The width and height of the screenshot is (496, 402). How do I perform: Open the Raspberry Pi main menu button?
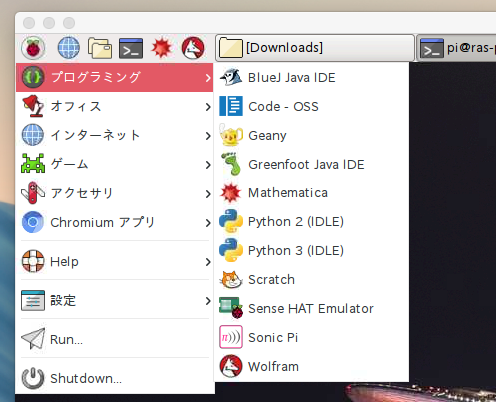[x=33, y=48]
